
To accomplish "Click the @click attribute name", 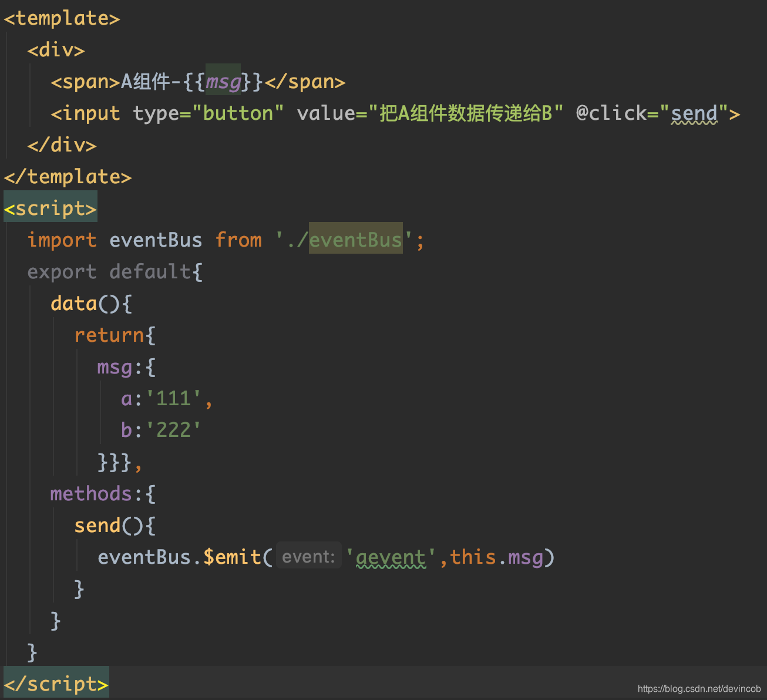I will tap(611, 113).
